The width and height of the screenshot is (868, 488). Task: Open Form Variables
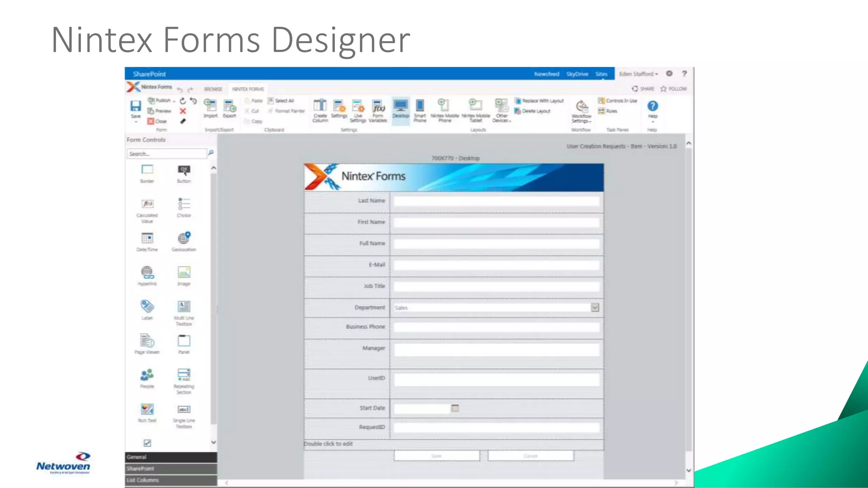tap(378, 111)
